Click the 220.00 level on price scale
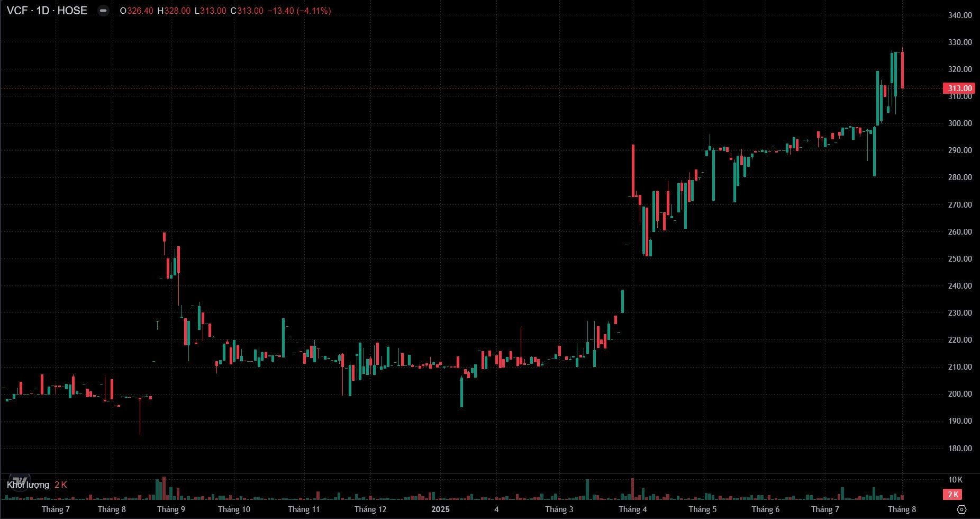This screenshot has width=980, height=519. (x=960, y=340)
